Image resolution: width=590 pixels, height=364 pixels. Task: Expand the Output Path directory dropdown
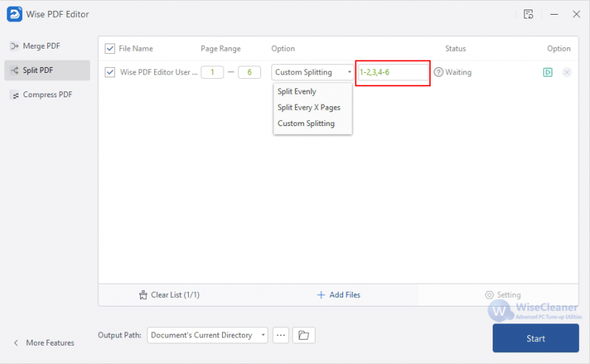207,335
